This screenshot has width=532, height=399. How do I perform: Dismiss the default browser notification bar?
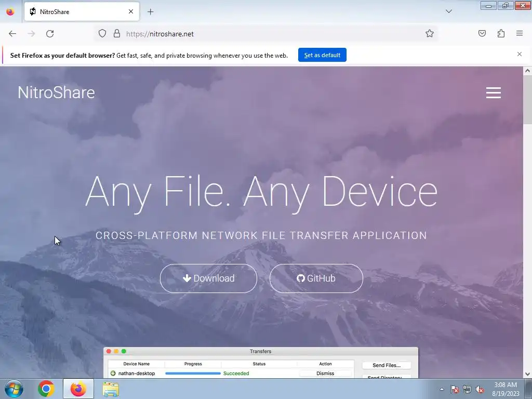tap(520, 54)
